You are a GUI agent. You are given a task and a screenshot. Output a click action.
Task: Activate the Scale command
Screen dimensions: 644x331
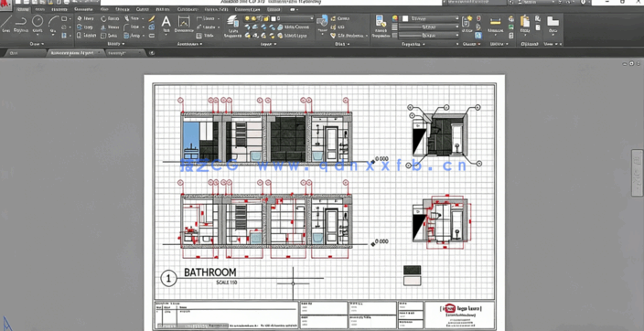(x=110, y=36)
